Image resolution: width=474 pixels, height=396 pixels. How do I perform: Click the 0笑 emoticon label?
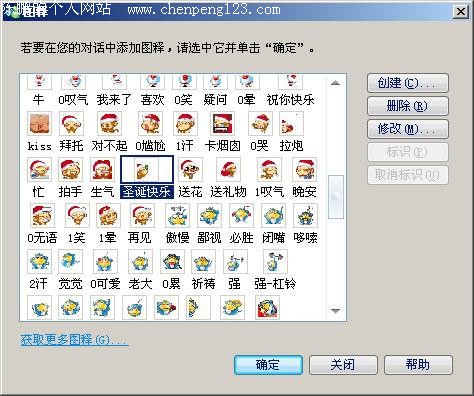(x=183, y=100)
